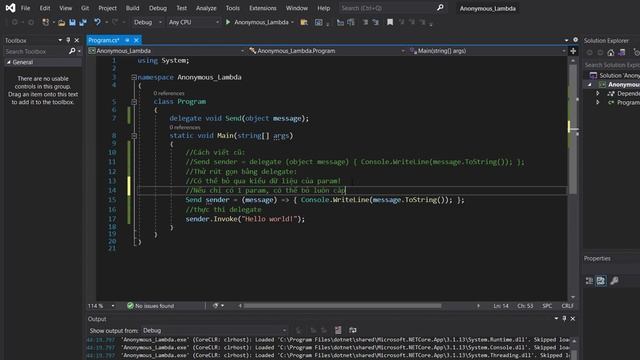Screen dimensions: 640x360
Task: Collapse the Anonymous_Lambda project node
Action: [x=589, y=84]
